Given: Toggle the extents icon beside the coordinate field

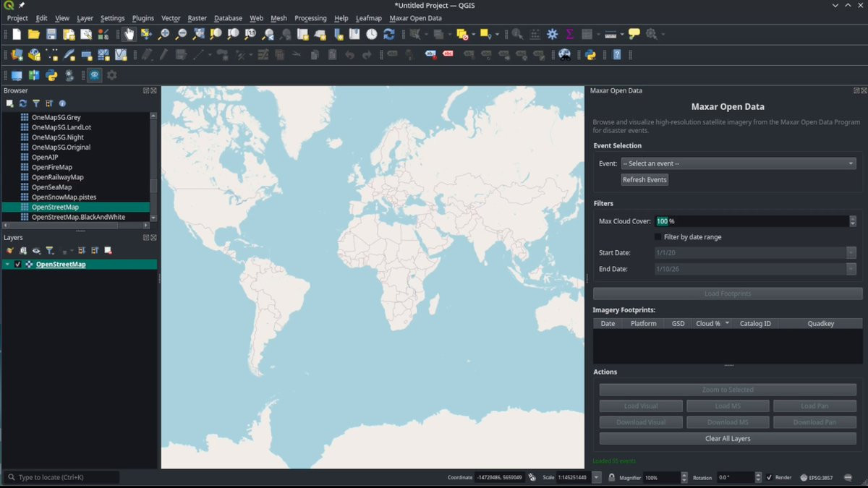Looking at the screenshot, I should [532, 477].
